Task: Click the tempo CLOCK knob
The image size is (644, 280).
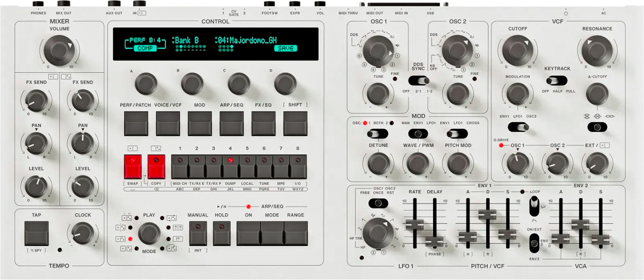Action: [83, 233]
